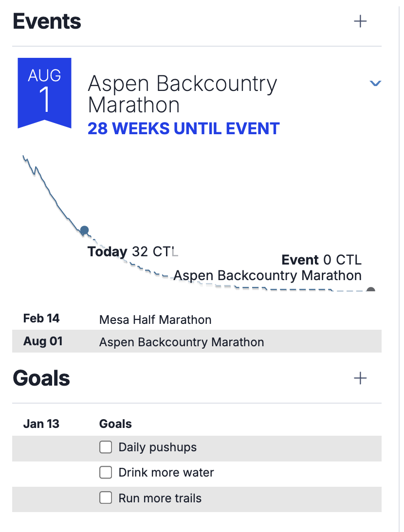
Task: Click the plus icon beside Goals
Action: point(360,378)
